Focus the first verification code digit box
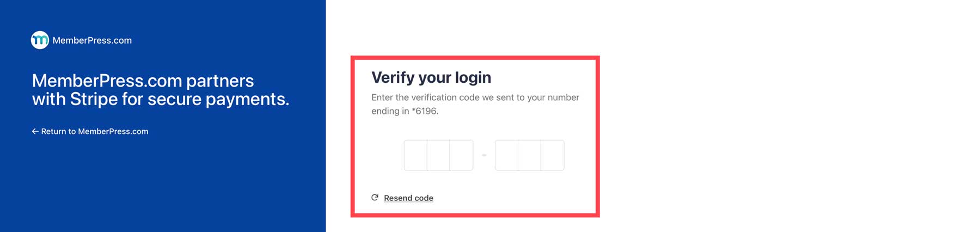 coord(415,155)
